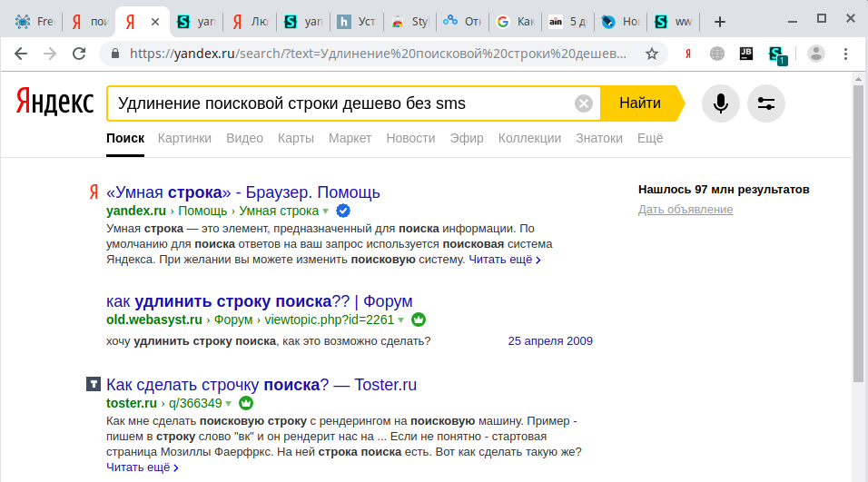This screenshot has height=482, width=868.
Task: Go back to previous page
Action: tap(21, 54)
